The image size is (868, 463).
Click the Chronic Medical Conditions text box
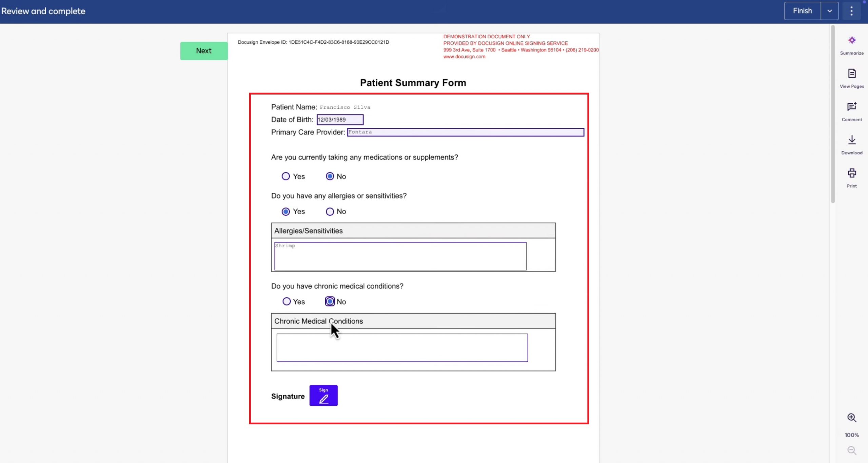tap(402, 348)
